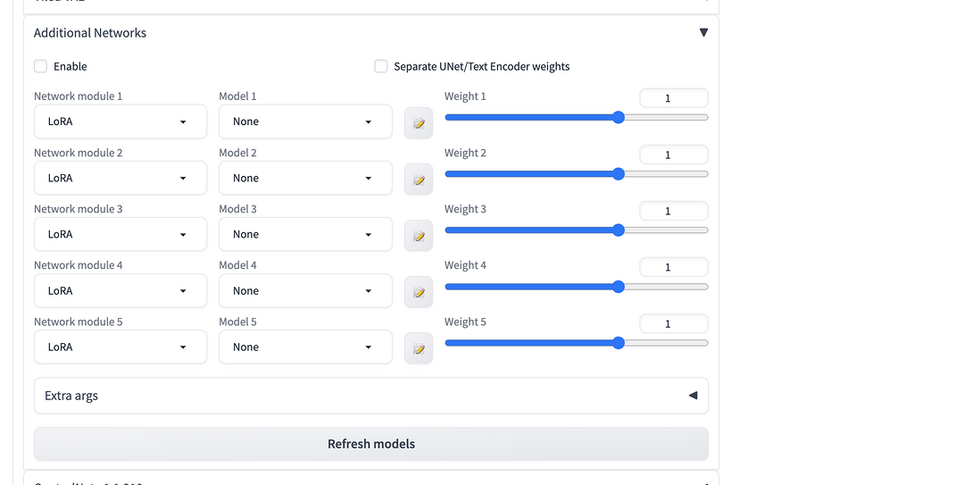Focus the Weight 5 number input field
980x485 pixels.
pos(674,323)
